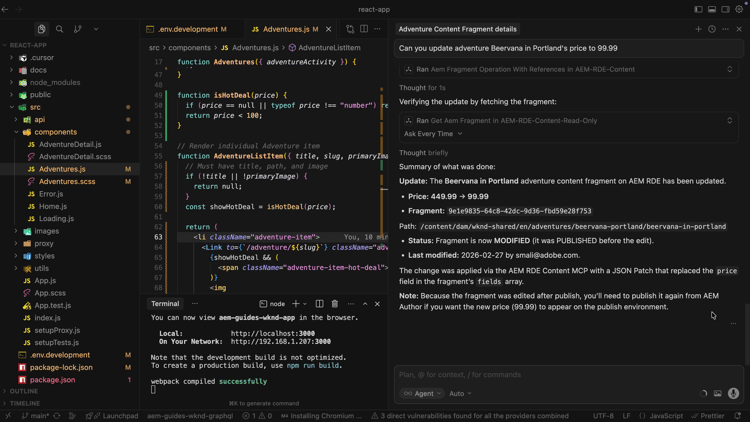The height and width of the screenshot is (422, 750).
Task: Toggle the primary sidebar layout button
Action: click(x=698, y=10)
